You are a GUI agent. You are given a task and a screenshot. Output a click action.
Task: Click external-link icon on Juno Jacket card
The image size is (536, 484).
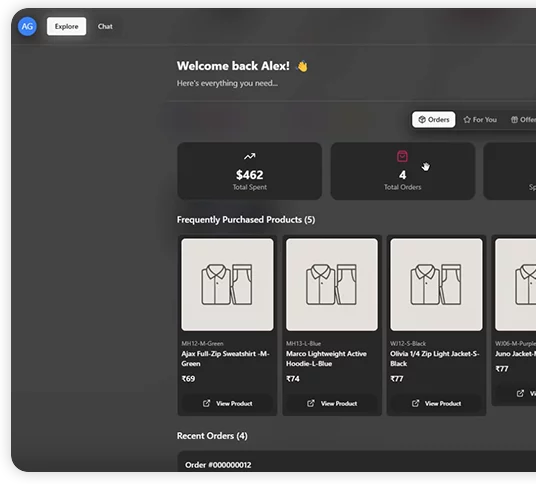tap(520, 393)
